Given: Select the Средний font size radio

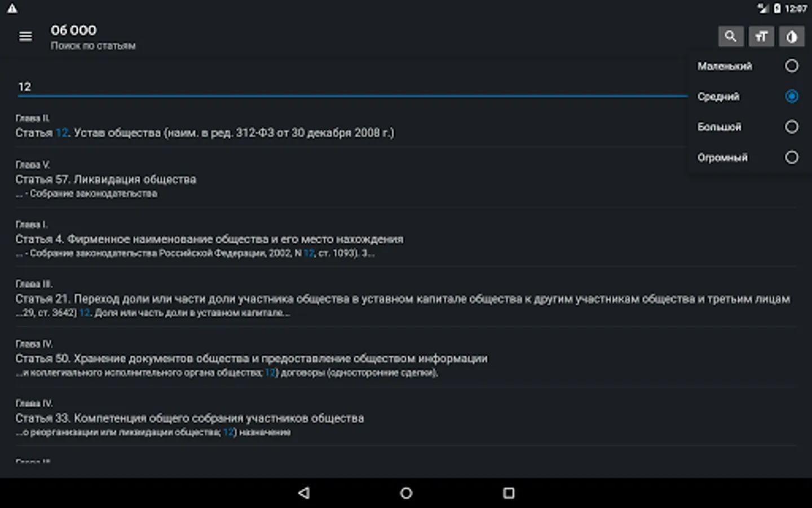Looking at the screenshot, I should (792, 97).
